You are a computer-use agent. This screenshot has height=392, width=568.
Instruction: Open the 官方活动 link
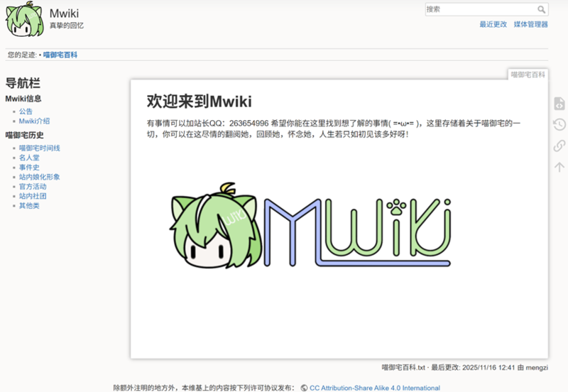coord(33,186)
